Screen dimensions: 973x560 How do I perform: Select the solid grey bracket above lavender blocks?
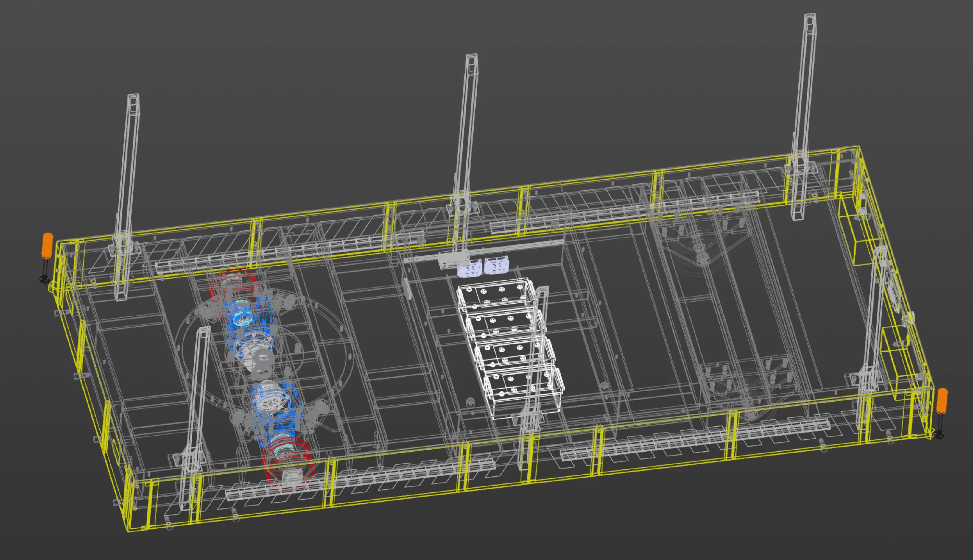click(453, 259)
